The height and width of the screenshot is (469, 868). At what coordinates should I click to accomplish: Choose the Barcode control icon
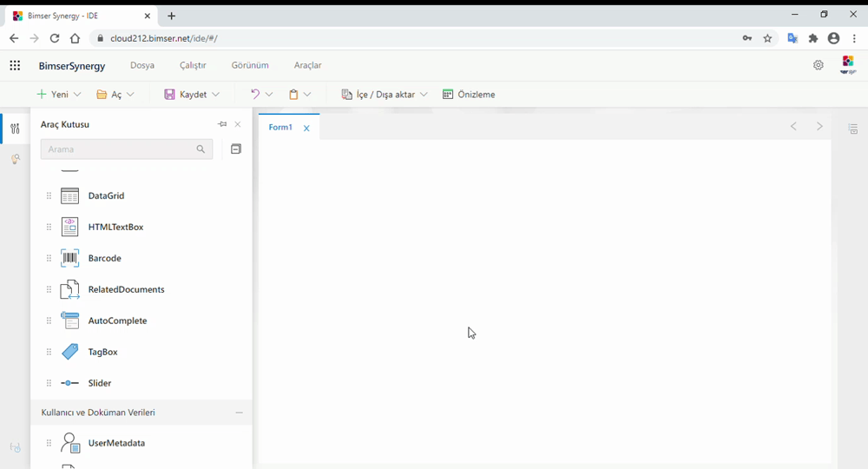(70, 259)
